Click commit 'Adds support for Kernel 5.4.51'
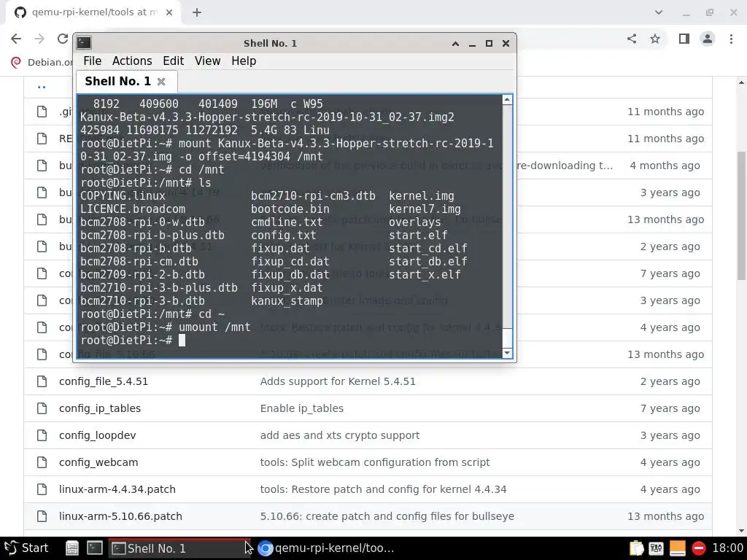This screenshot has height=560, width=747. 338,381
